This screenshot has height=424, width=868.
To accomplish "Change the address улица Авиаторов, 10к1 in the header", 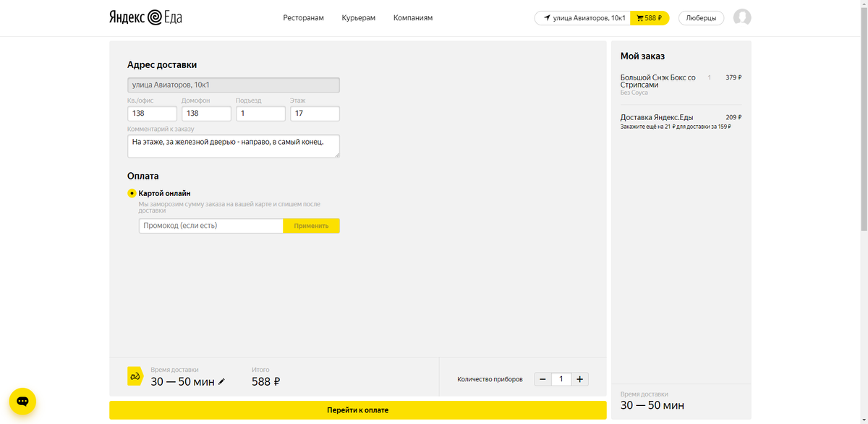I will 583,18.
